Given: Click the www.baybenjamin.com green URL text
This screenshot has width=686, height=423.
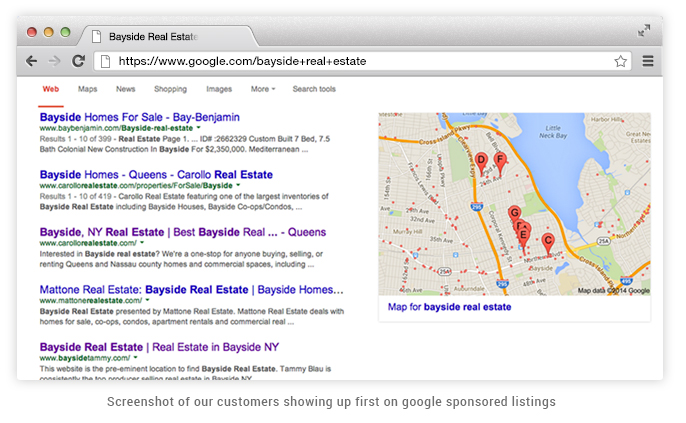Looking at the screenshot, I should click(116, 128).
